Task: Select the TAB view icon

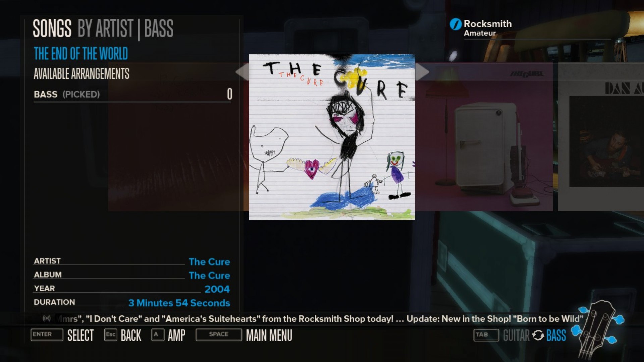Action: (x=483, y=335)
